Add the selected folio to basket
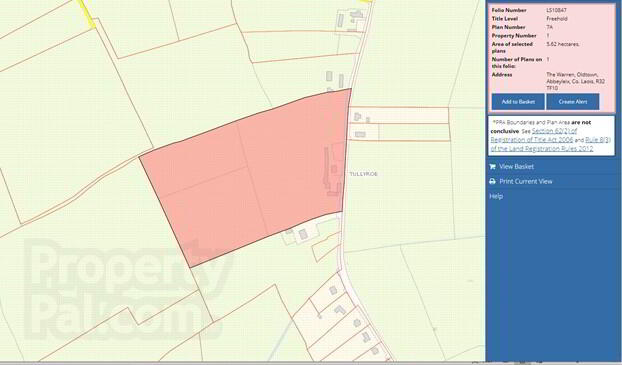Viewport: 622px width, 365px height. [518, 102]
